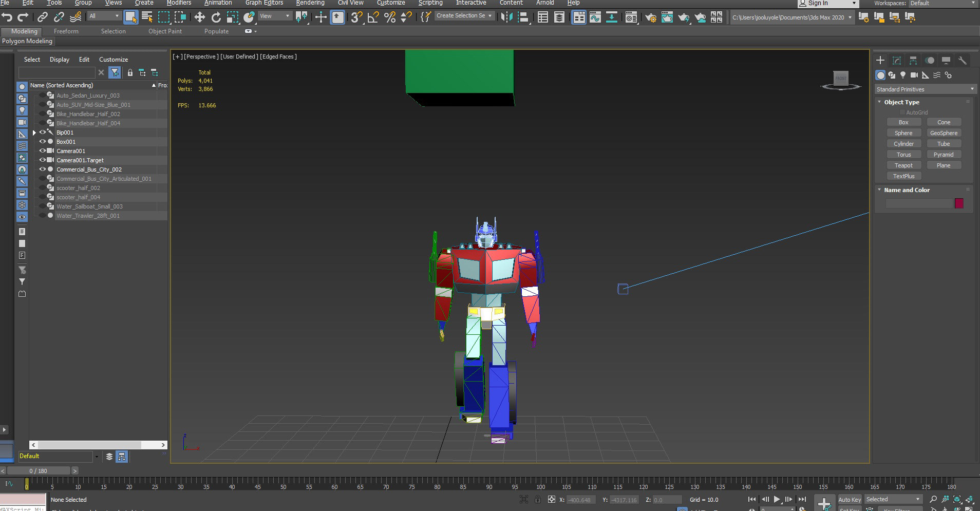Open the Graph Editors menu
The height and width of the screenshot is (511, 980).
(x=264, y=3)
